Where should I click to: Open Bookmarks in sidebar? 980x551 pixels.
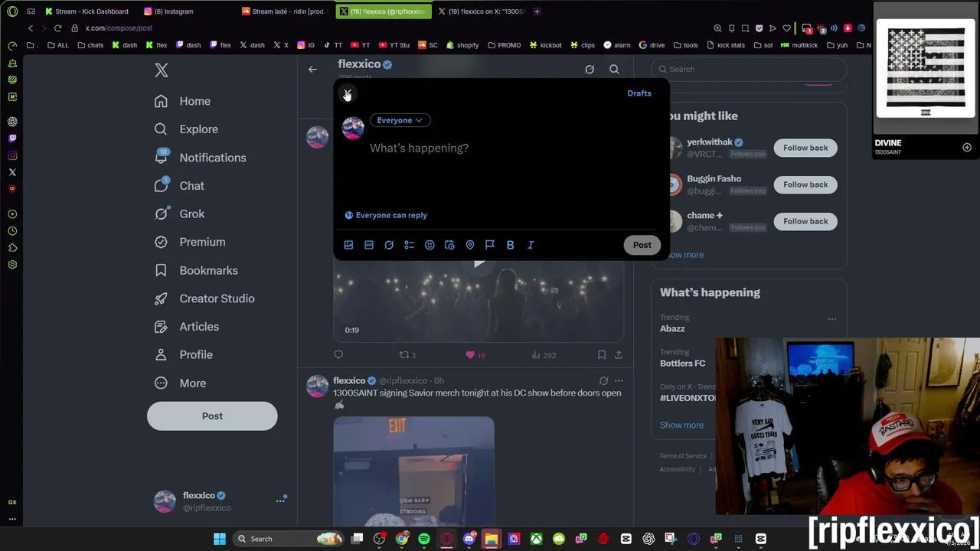click(196, 270)
